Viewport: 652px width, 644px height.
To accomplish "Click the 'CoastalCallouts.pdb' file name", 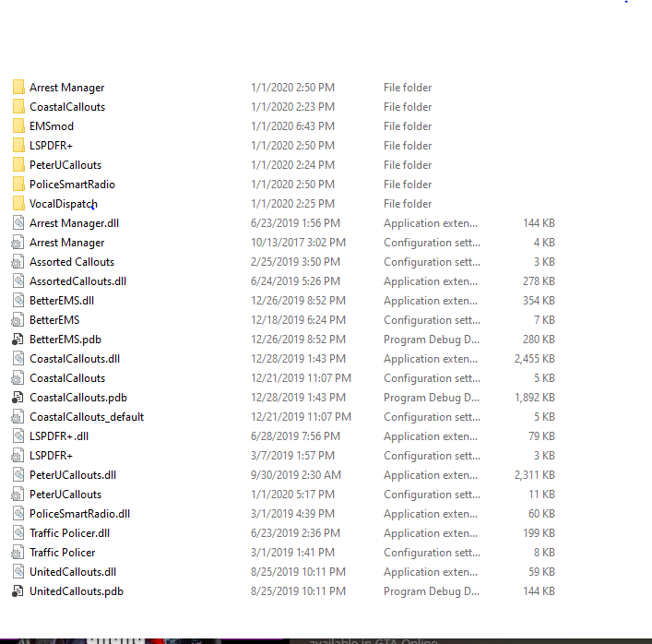I will 78,398.
